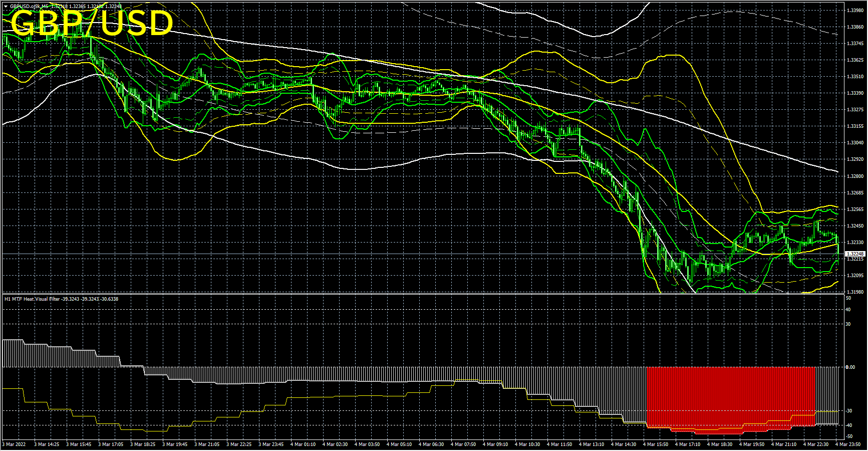Viewport: 868px width, 451px height.
Task: Click the 4 Mar 23:50 time label
Action: (x=848, y=444)
